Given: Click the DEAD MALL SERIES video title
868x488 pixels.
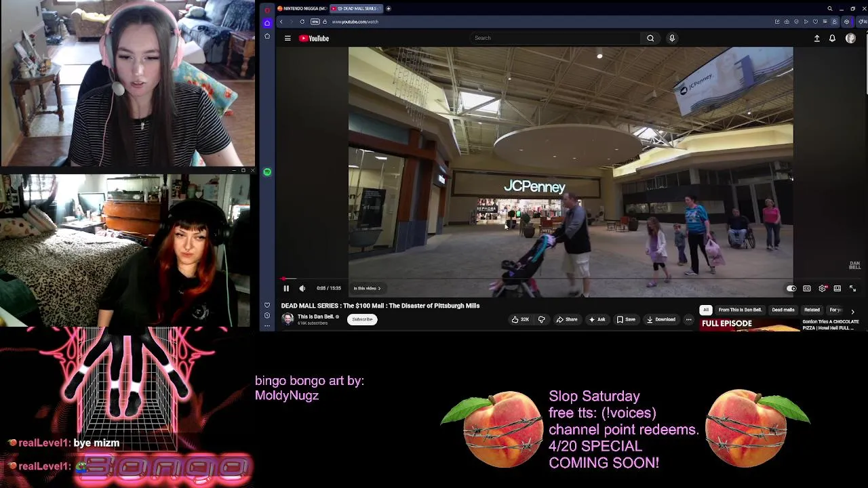Looking at the screenshot, I should point(380,306).
